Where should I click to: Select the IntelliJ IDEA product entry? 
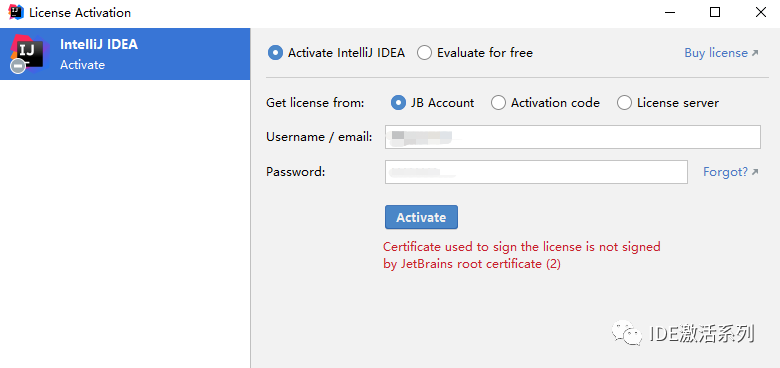click(125, 54)
